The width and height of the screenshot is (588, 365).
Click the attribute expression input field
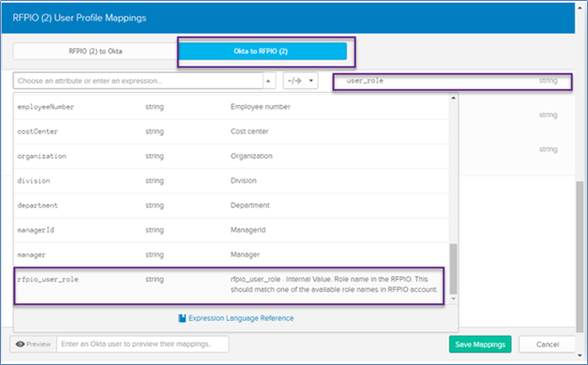click(138, 81)
